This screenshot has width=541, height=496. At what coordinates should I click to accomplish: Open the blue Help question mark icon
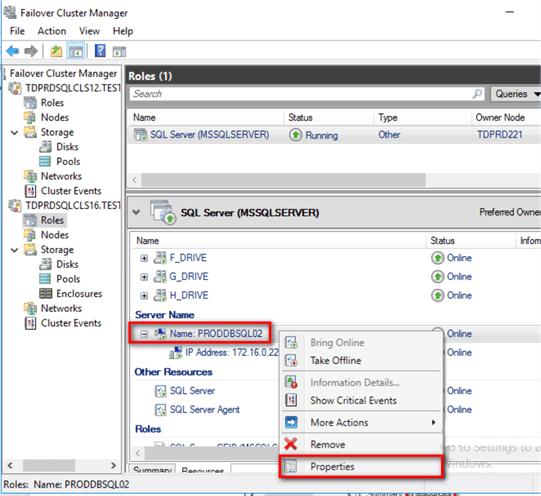click(x=100, y=51)
